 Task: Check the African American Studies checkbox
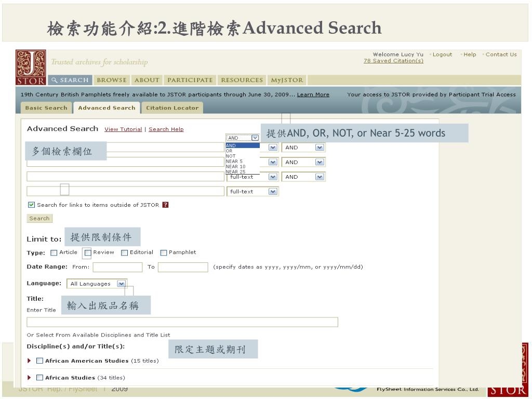[x=39, y=361]
